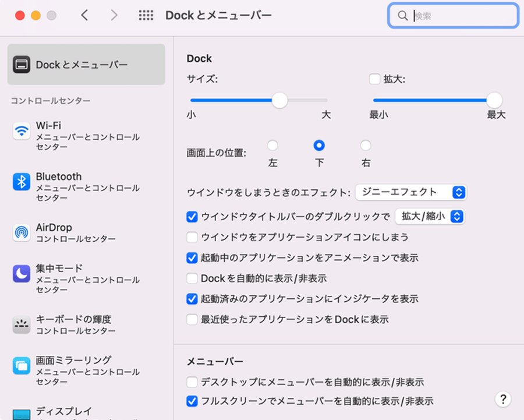Viewport: 524px width, 420px height.
Task: Open the ジニーエフェクト minimize effect dropdown
Action: (x=410, y=192)
